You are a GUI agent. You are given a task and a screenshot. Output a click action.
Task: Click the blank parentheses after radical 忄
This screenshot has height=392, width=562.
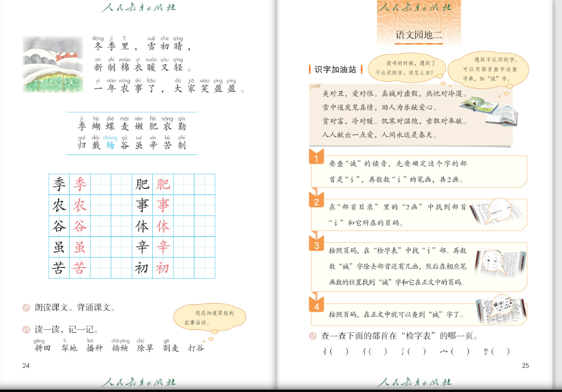pos(339,352)
